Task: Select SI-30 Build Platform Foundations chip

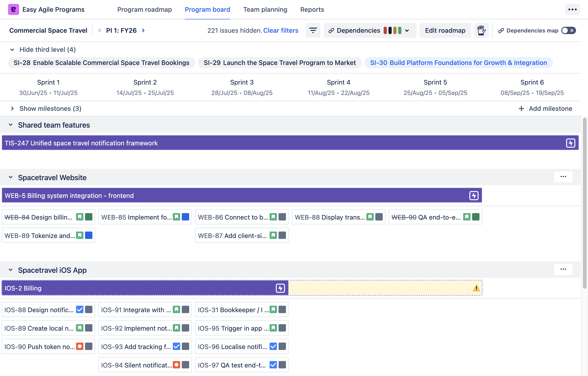Action: pyautogui.click(x=458, y=63)
